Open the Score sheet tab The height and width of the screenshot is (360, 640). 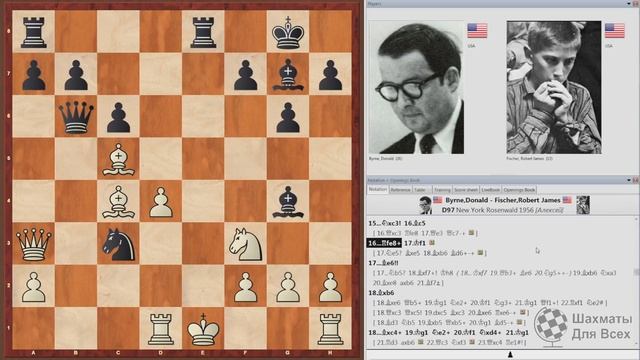466,190
